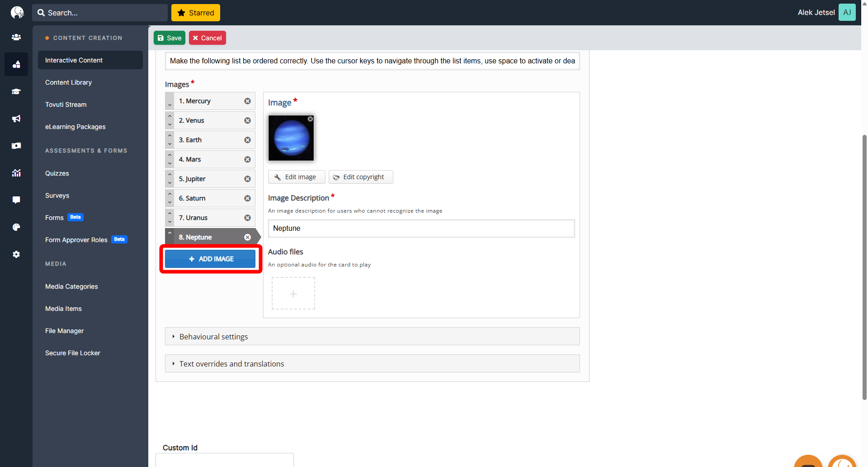This screenshot has height=467, width=868.
Task: Open the chat bubble sidebar icon
Action: click(16, 200)
